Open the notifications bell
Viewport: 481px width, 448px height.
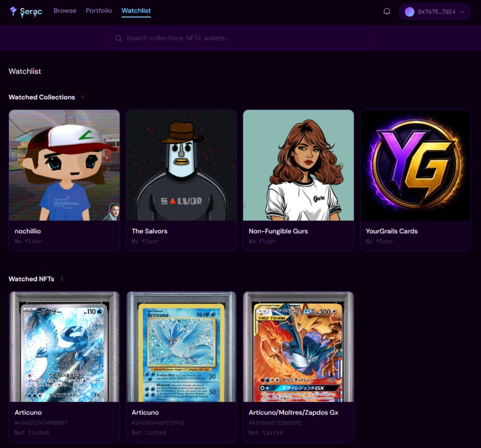[x=387, y=11]
